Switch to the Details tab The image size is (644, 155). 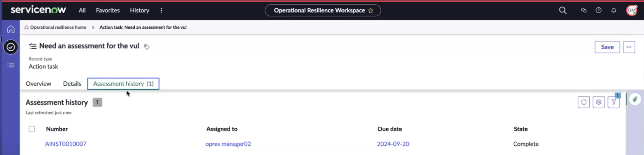pos(72,84)
